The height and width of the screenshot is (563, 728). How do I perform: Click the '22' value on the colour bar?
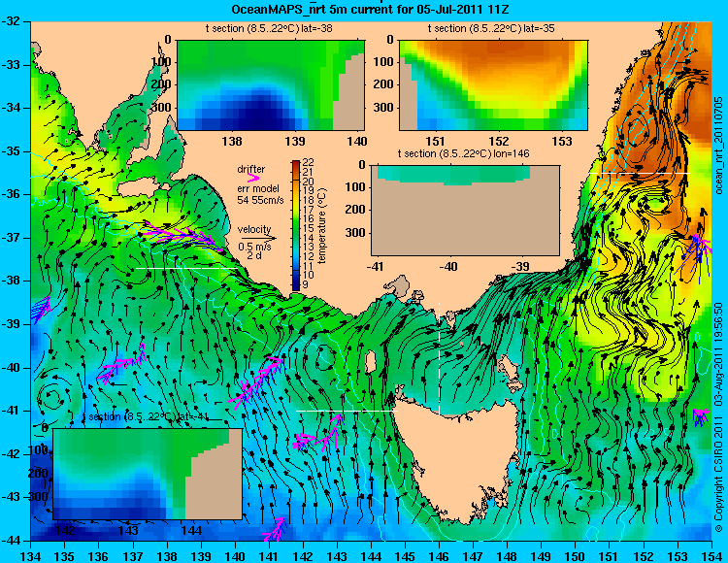309,162
